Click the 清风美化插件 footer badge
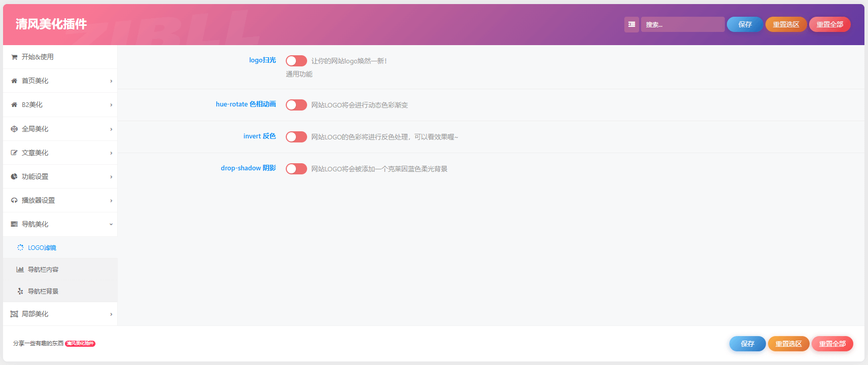The image size is (868, 365). [x=80, y=343]
